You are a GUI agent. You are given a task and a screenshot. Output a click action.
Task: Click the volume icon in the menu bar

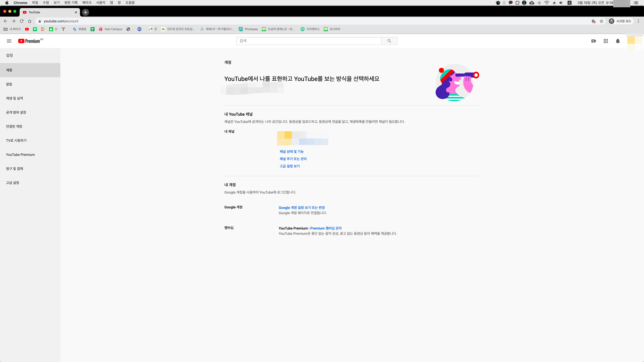(x=561, y=3)
